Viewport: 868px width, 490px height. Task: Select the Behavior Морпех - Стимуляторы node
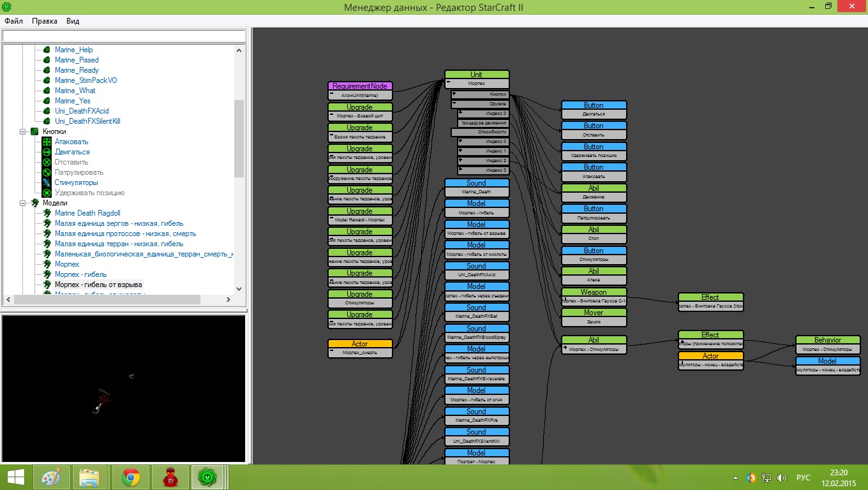827,345
